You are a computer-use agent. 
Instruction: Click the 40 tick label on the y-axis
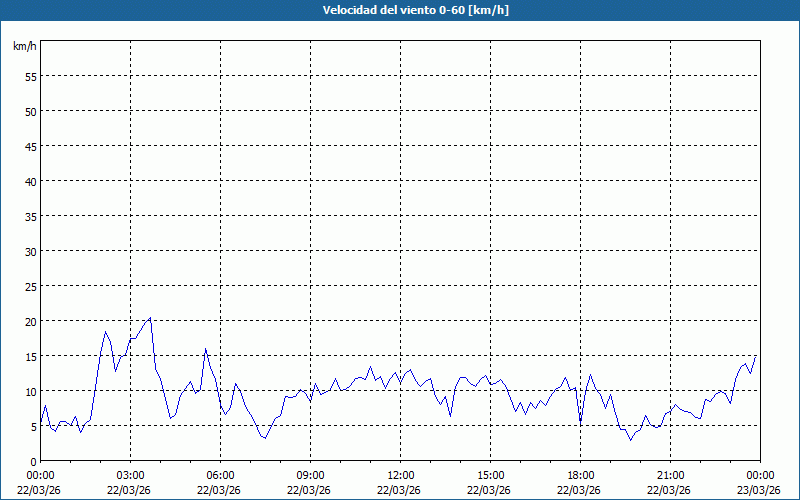[30, 181]
